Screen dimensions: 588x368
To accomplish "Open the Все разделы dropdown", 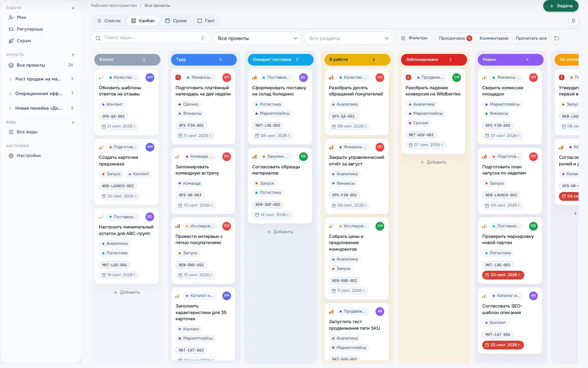I will (x=349, y=38).
